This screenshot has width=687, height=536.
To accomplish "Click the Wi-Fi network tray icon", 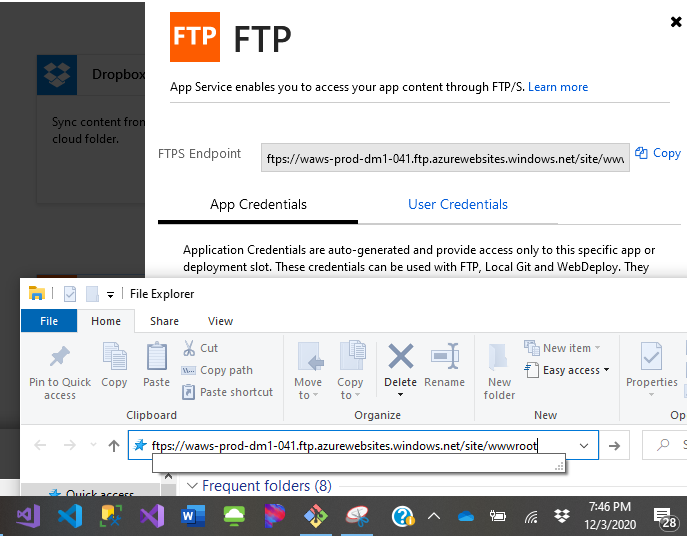I will 531,518.
